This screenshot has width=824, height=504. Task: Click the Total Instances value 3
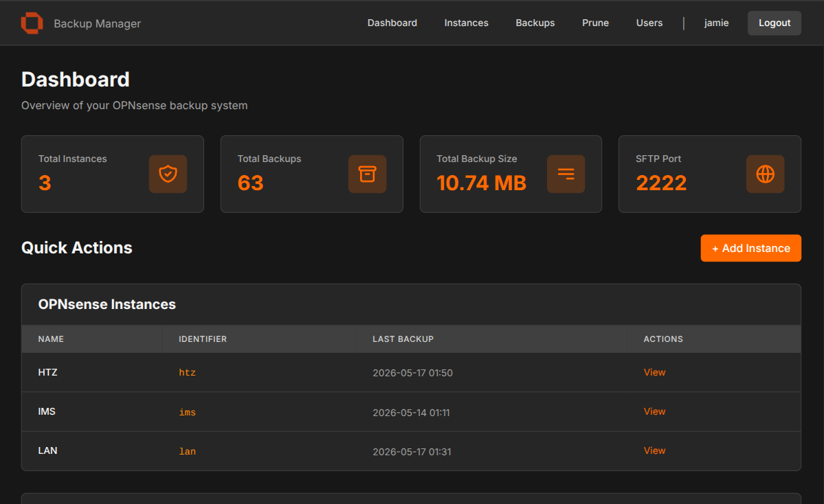45,183
